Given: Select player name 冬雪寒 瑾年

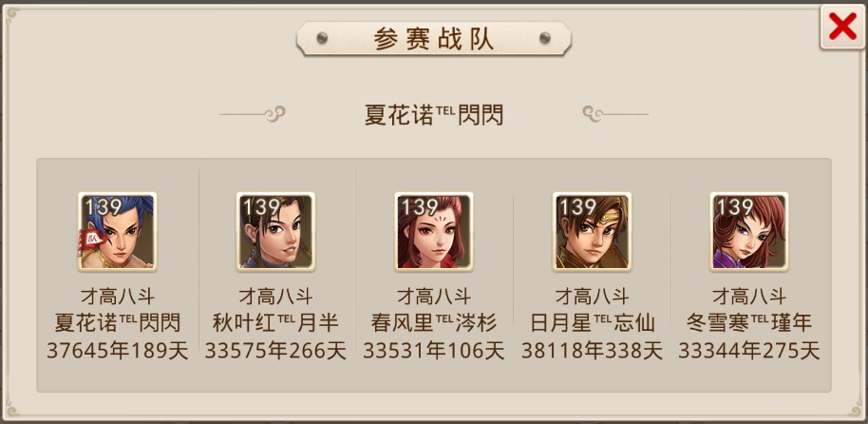Looking at the screenshot, I should [749, 322].
